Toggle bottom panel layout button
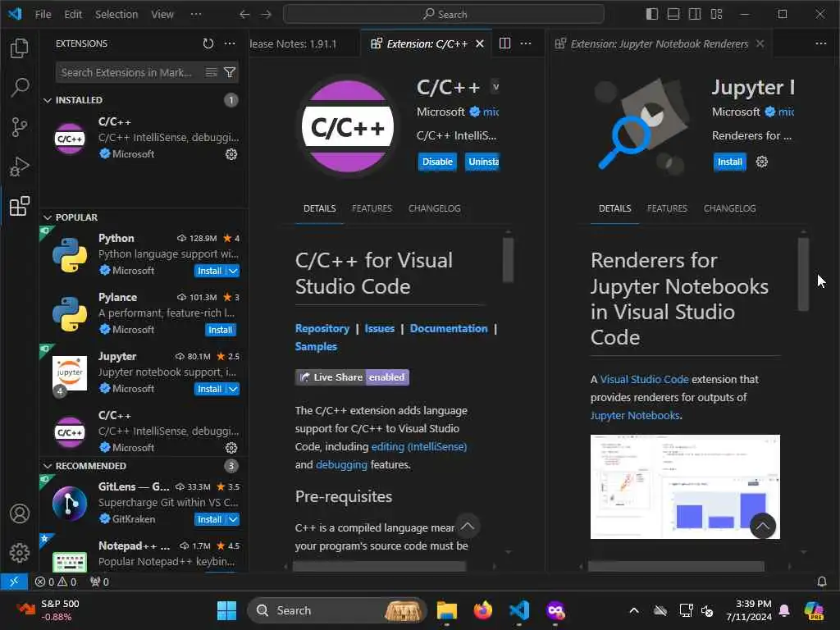 click(673, 15)
